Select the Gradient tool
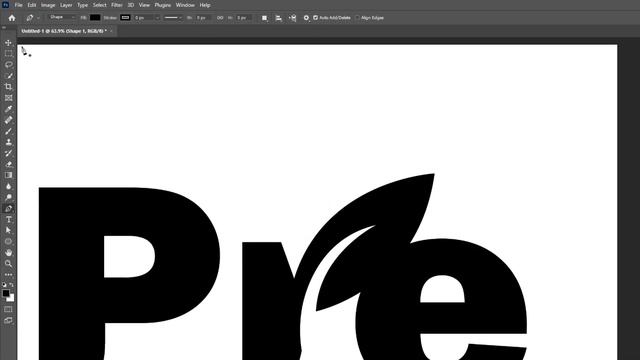Image resolution: width=640 pixels, height=360 pixels. [x=8, y=175]
